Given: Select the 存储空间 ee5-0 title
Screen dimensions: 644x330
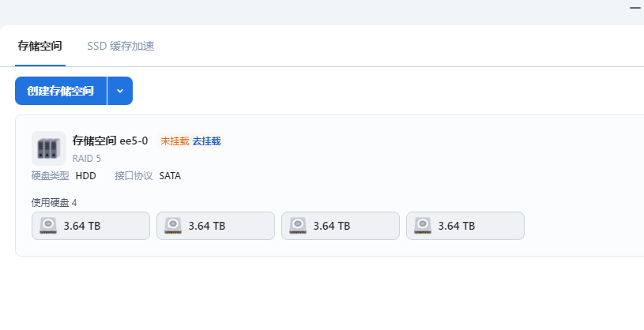Looking at the screenshot, I should click(x=110, y=141).
